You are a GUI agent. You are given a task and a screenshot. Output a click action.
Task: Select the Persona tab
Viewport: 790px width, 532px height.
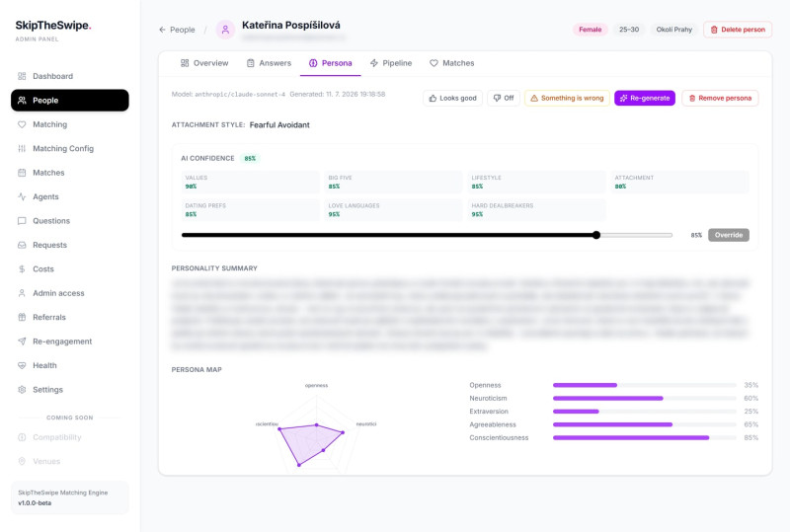click(331, 63)
